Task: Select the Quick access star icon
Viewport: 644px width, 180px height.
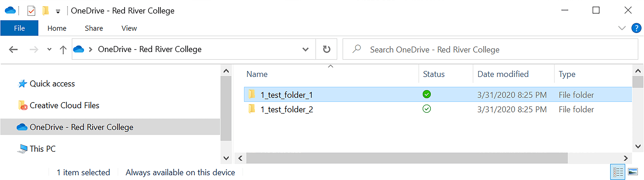Action: [x=22, y=84]
